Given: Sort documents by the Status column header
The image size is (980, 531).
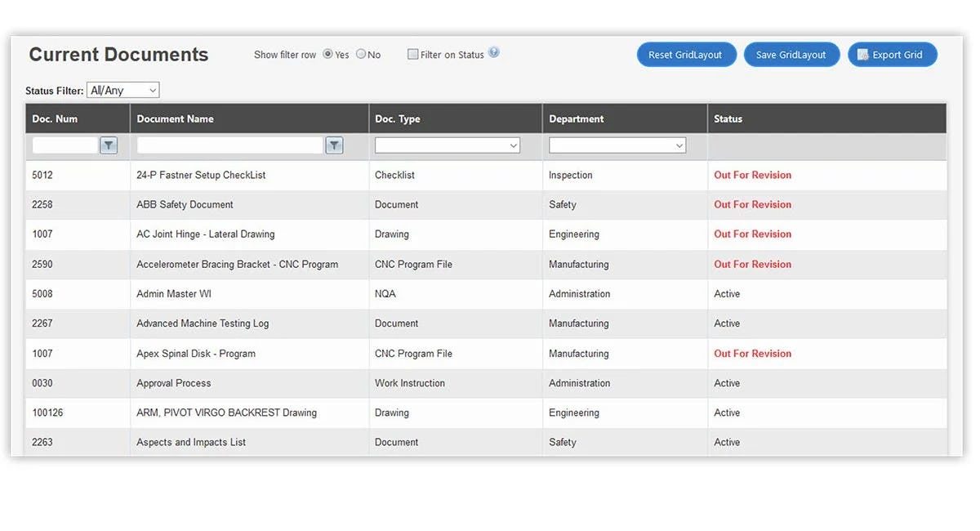Looking at the screenshot, I should [x=728, y=118].
